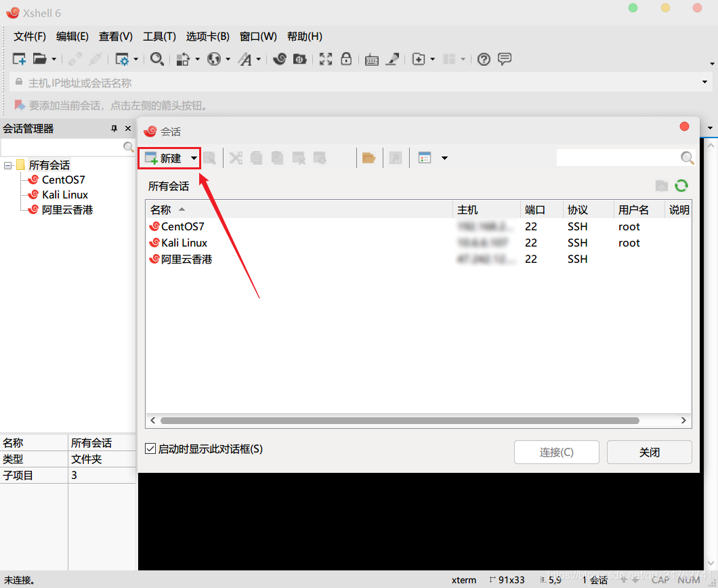Click the Xshell swirl icon in toolbar

pyautogui.click(x=279, y=59)
